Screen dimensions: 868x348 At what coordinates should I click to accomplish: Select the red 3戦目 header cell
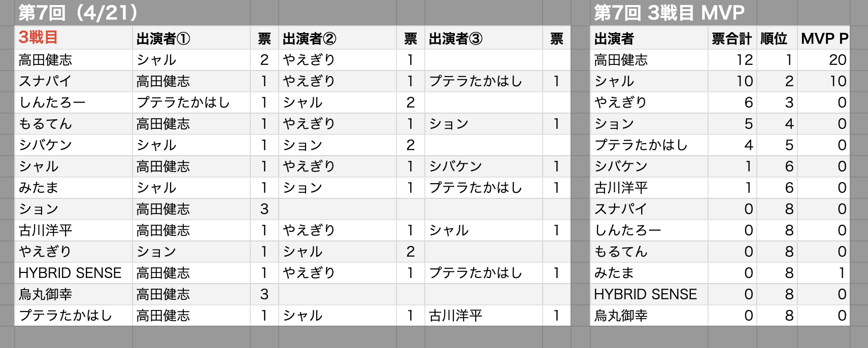(x=74, y=38)
